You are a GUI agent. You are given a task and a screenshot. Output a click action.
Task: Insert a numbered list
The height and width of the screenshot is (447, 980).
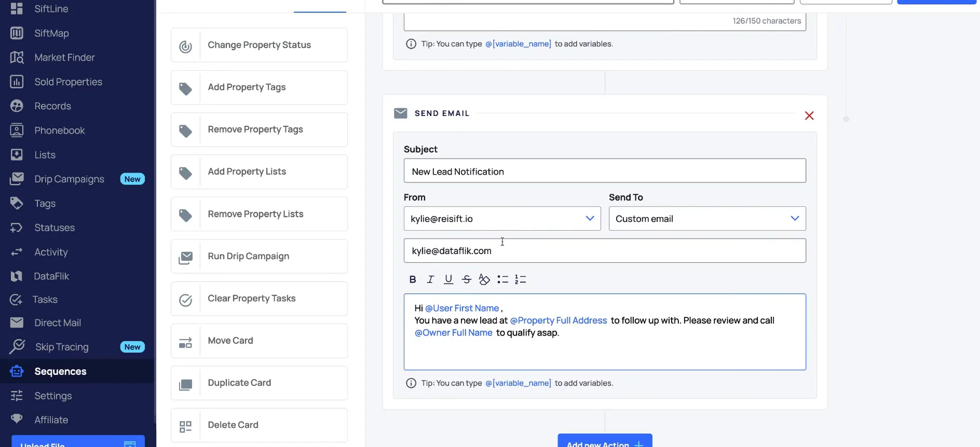point(521,279)
